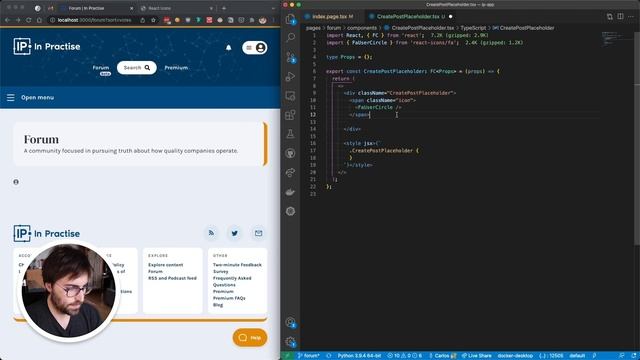The height and width of the screenshot is (360, 640).
Task: Click Live Share in status bar
Action: click(477, 356)
